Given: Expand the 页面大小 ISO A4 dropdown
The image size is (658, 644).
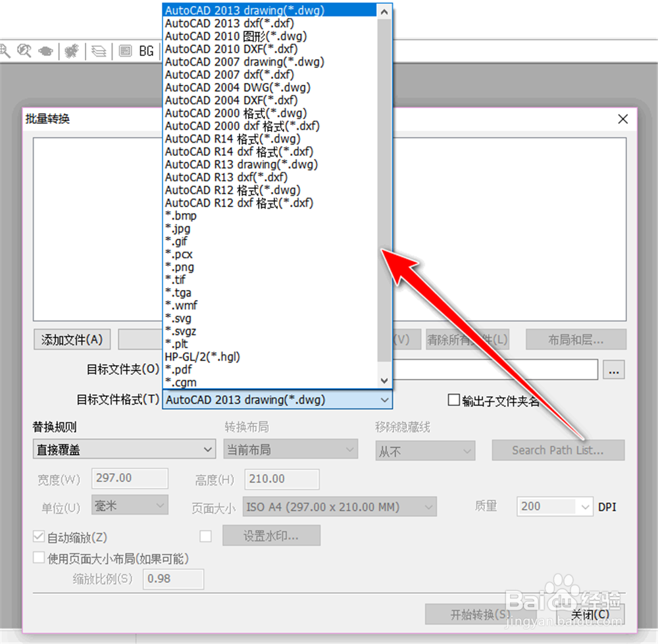Looking at the screenshot, I should (340, 507).
